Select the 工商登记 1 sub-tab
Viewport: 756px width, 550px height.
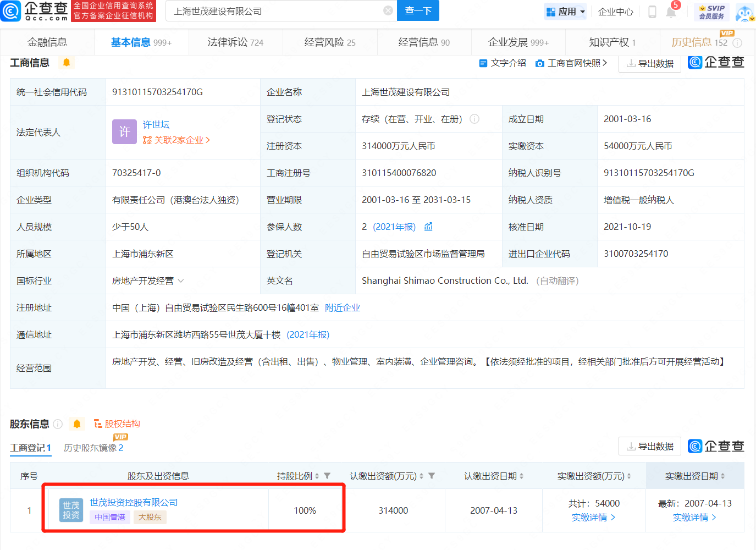pyautogui.click(x=31, y=448)
